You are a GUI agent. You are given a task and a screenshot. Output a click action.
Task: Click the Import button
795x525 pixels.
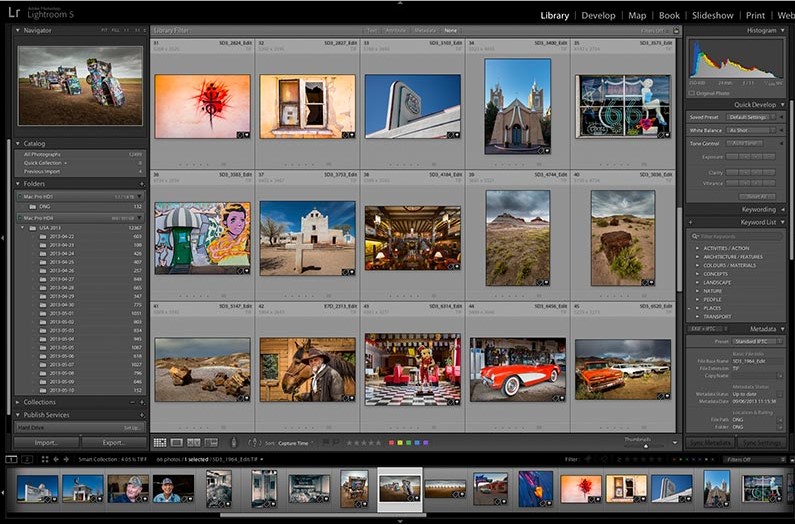(46, 442)
